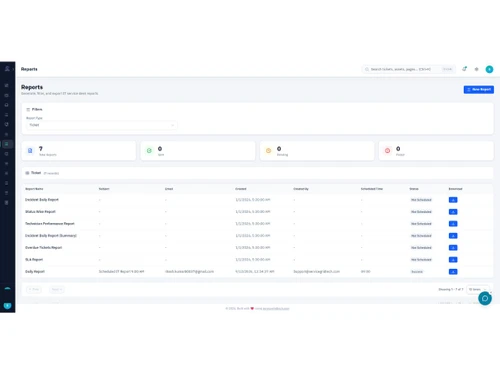The image size is (500, 375).
Task: Click the Daily Report email address cell
Action: coord(189,272)
